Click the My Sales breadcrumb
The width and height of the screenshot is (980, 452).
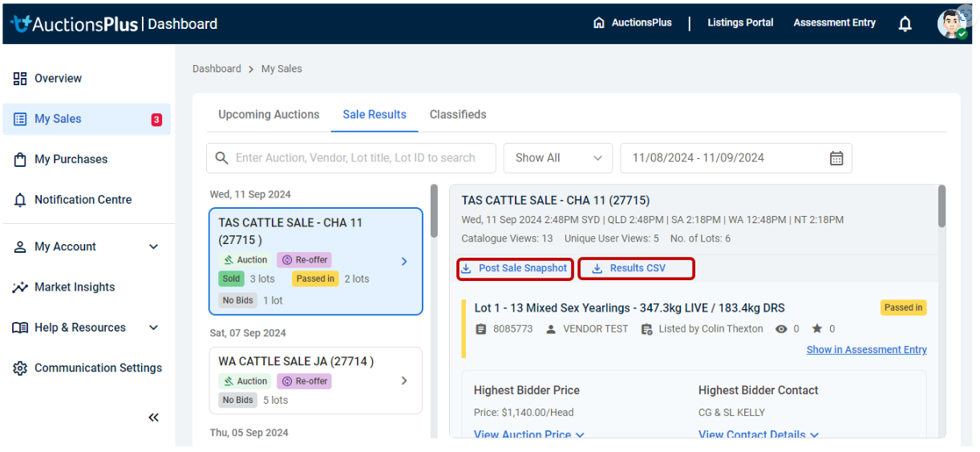point(281,69)
